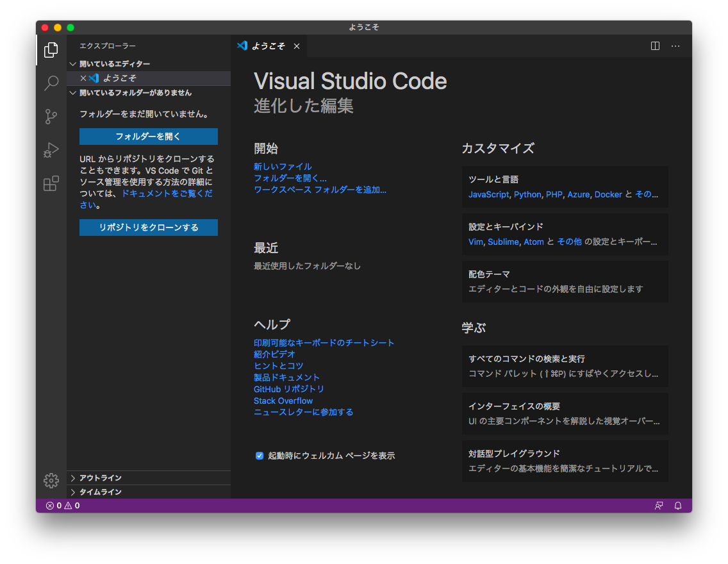The height and width of the screenshot is (564, 728).
Task: Collapse the 開いているエディター section
Action: [114, 64]
